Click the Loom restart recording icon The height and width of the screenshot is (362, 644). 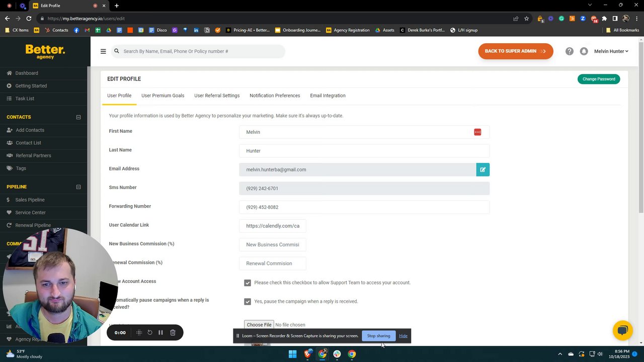pyautogui.click(x=149, y=332)
